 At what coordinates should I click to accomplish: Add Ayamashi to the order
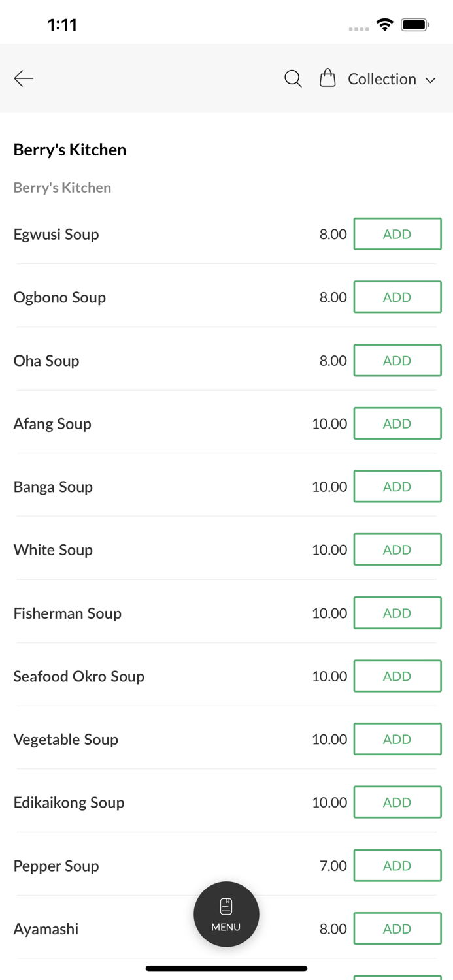coord(397,928)
